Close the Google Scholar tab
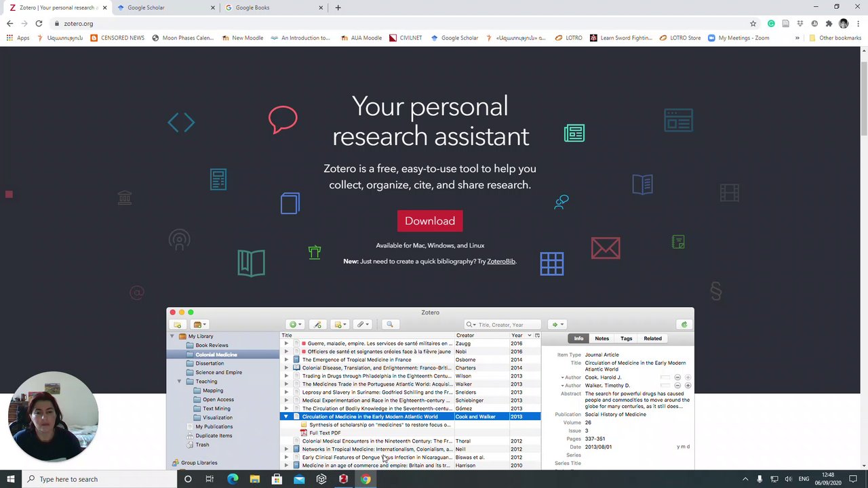The height and width of the screenshot is (488, 868). tap(213, 7)
